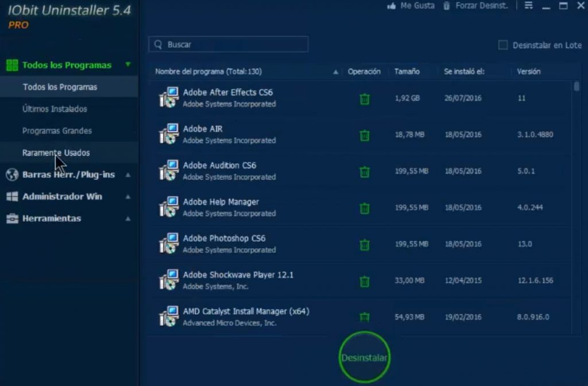
Task: Click the trash icon for Adobe Help Manager
Action: pos(365,208)
